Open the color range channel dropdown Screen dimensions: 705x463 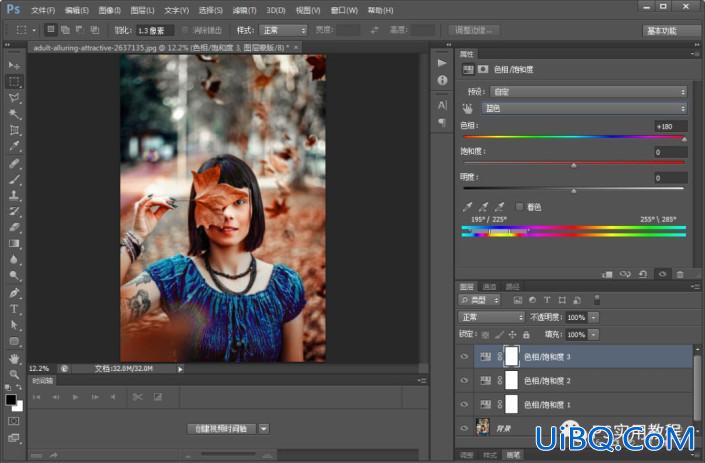point(585,108)
